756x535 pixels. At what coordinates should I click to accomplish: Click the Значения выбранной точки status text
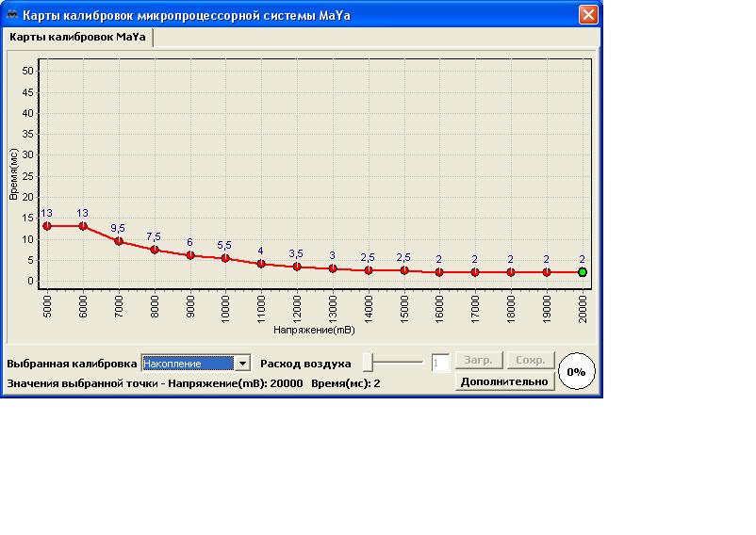[x=193, y=383]
